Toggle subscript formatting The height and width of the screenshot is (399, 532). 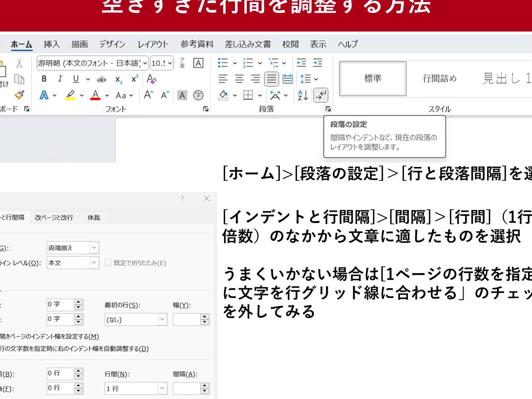click(118, 79)
